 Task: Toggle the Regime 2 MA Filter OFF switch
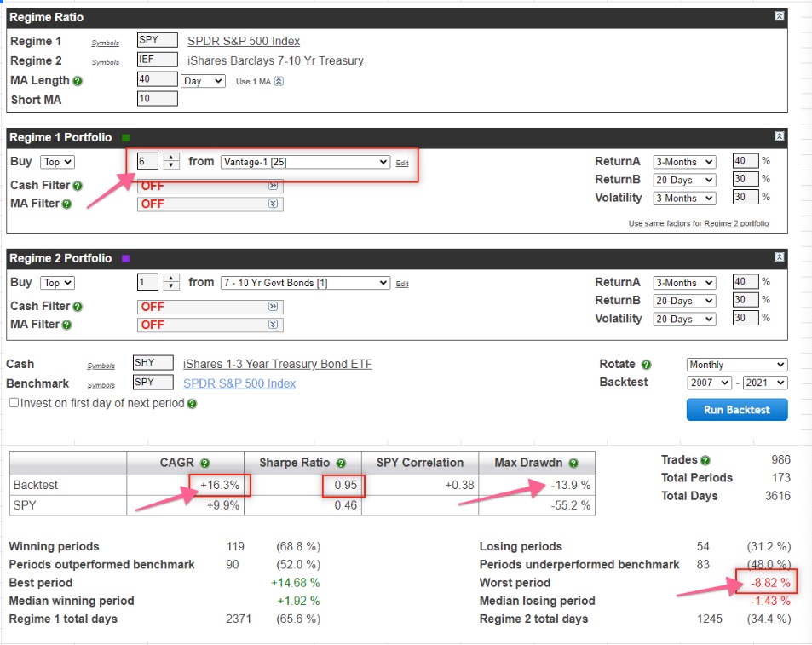click(210, 325)
